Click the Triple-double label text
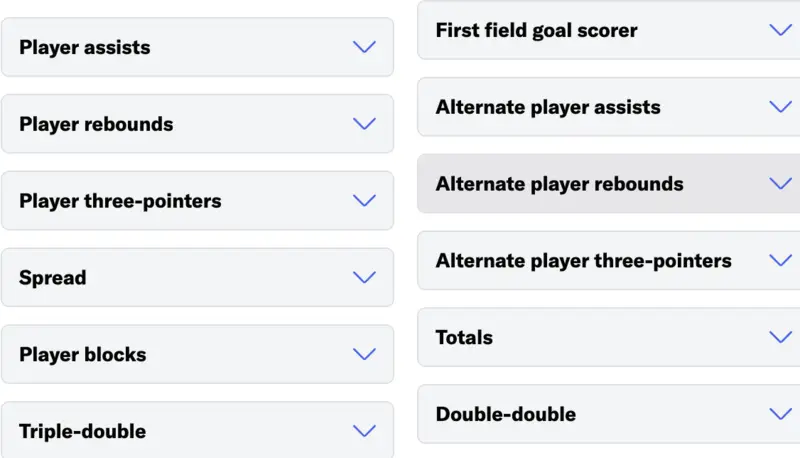The width and height of the screenshot is (800, 458). tap(82, 432)
